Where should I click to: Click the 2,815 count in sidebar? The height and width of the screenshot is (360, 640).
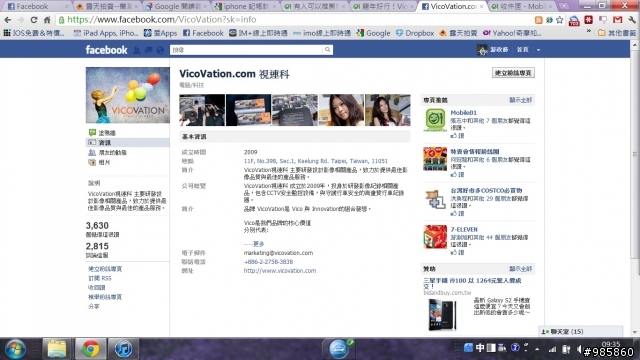click(x=97, y=246)
